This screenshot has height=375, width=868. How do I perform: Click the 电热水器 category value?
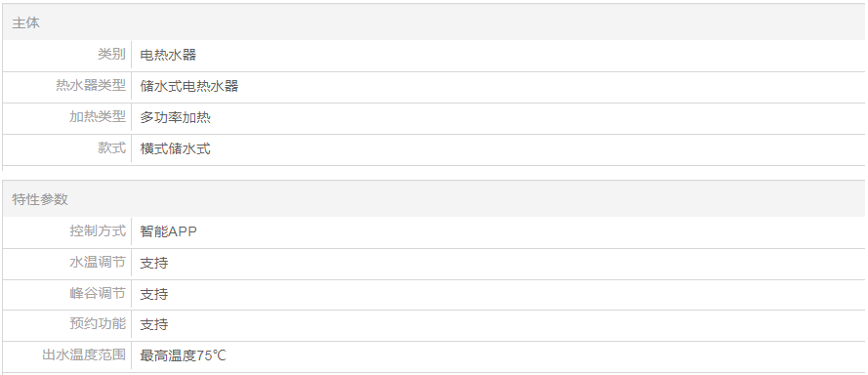tap(168, 55)
